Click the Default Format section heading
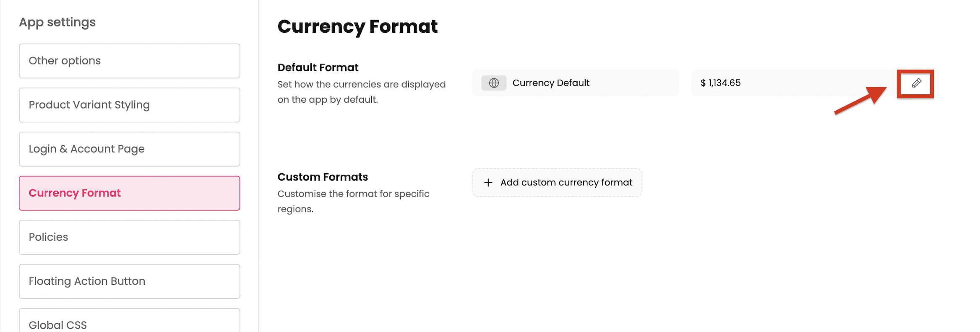980x332 pixels. click(318, 67)
